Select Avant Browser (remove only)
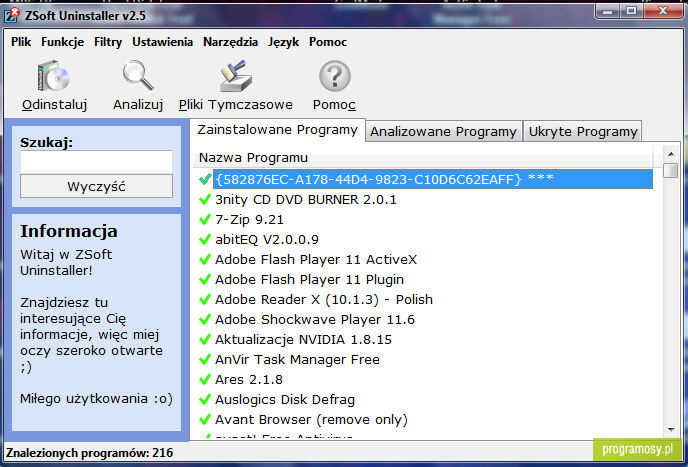688x467 pixels. pyautogui.click(x=311, y=420)
